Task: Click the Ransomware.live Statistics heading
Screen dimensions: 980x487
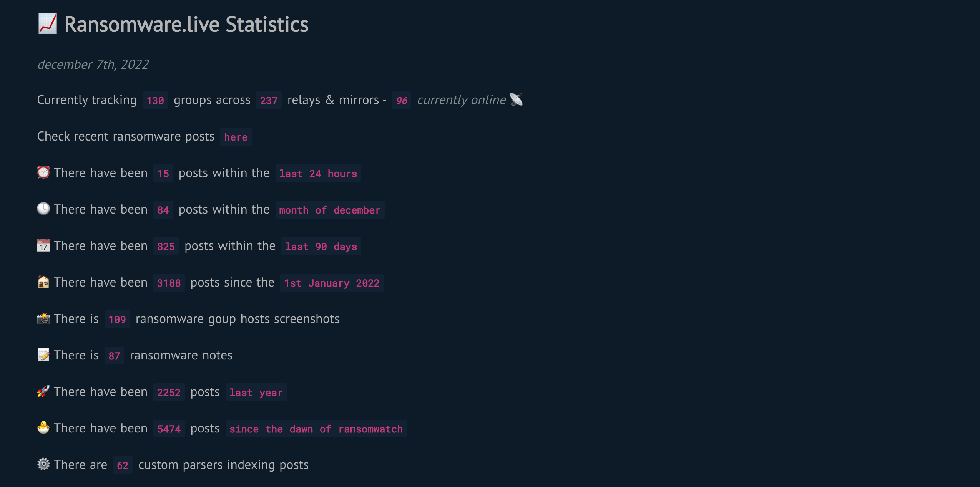Action: coord(186,24)
